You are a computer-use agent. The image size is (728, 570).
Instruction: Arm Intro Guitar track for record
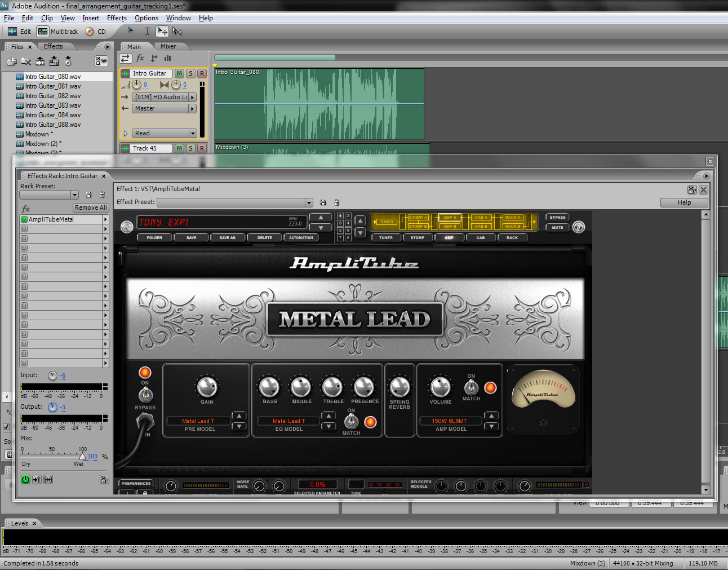point(202,73)
